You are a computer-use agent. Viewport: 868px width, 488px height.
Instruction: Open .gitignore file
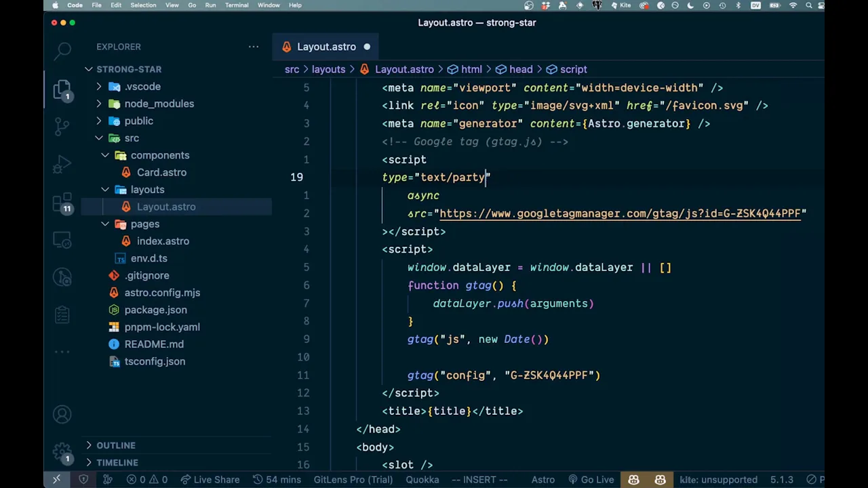point(146,275)
